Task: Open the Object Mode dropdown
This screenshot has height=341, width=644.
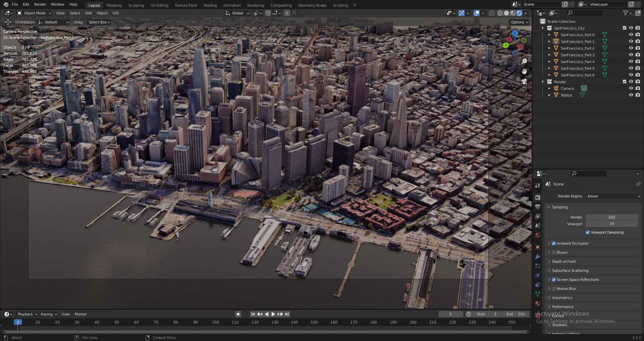Action: (x=34, y=13)
